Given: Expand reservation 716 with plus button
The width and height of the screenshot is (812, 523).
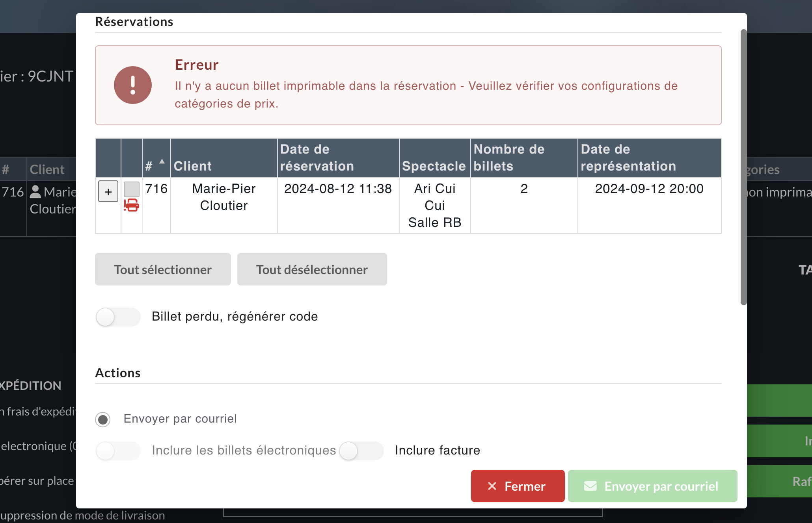Looking at the screenshot, I should coord(108,191).
